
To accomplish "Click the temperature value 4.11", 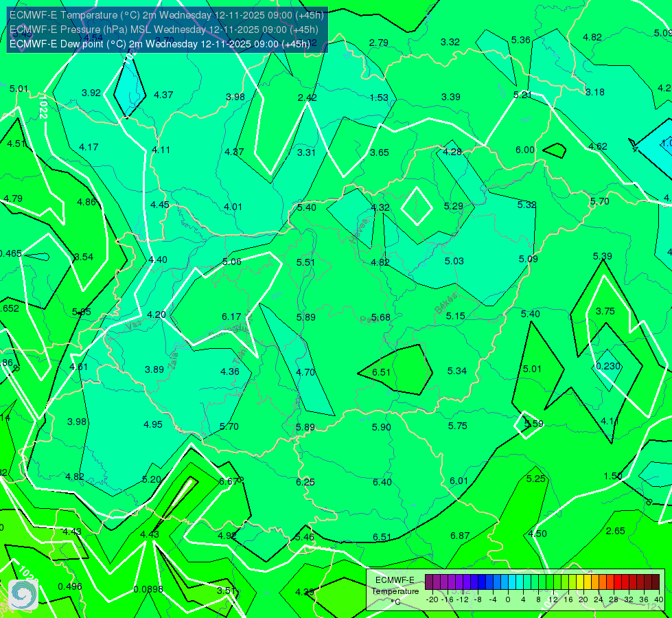I will coord(161,150).
